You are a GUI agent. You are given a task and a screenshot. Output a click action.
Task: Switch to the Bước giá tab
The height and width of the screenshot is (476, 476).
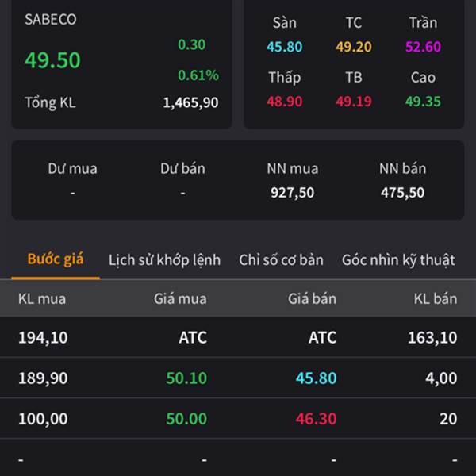pyautogui.click(x=56, y=260)
